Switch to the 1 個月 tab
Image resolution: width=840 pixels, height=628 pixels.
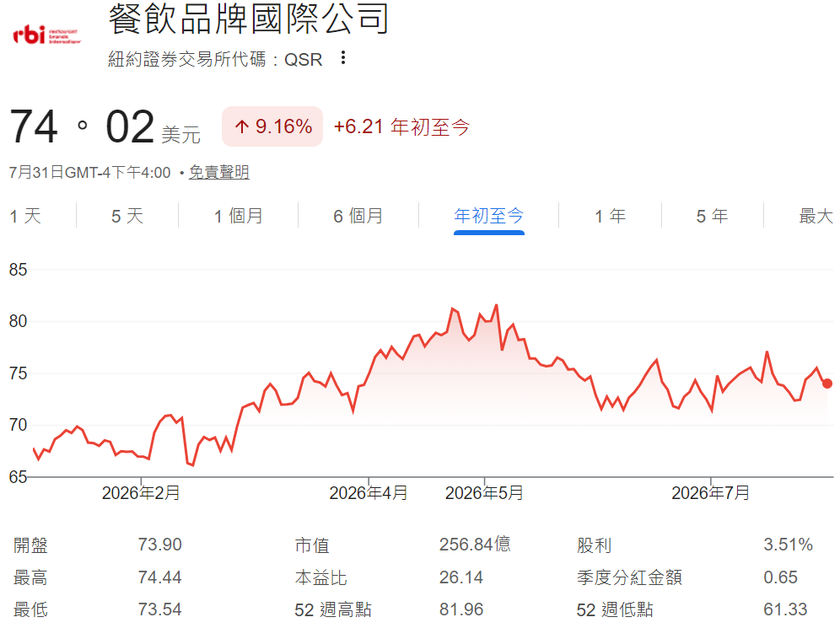click(x=239, y=216)
